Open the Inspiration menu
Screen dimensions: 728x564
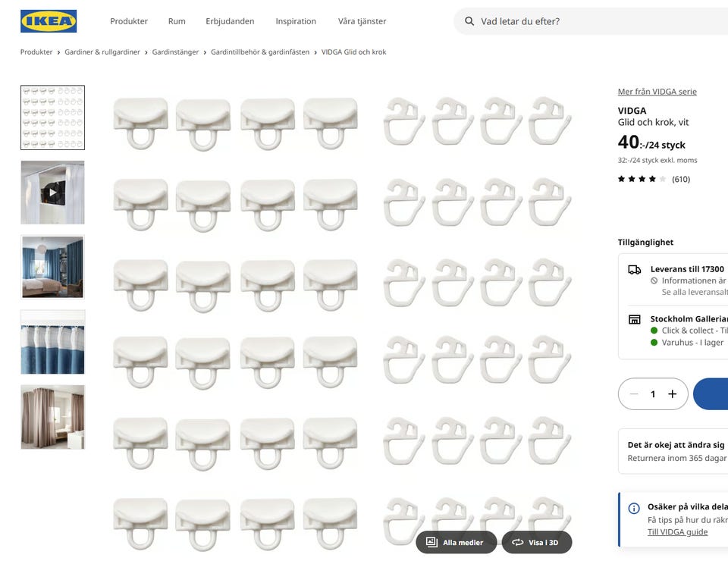(296, 21)
